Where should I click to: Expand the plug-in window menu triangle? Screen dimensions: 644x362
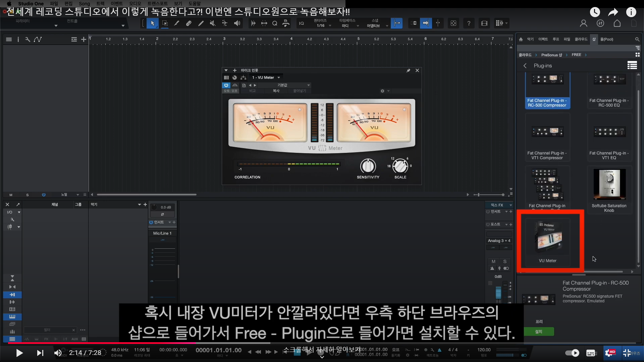coord(226,70)
